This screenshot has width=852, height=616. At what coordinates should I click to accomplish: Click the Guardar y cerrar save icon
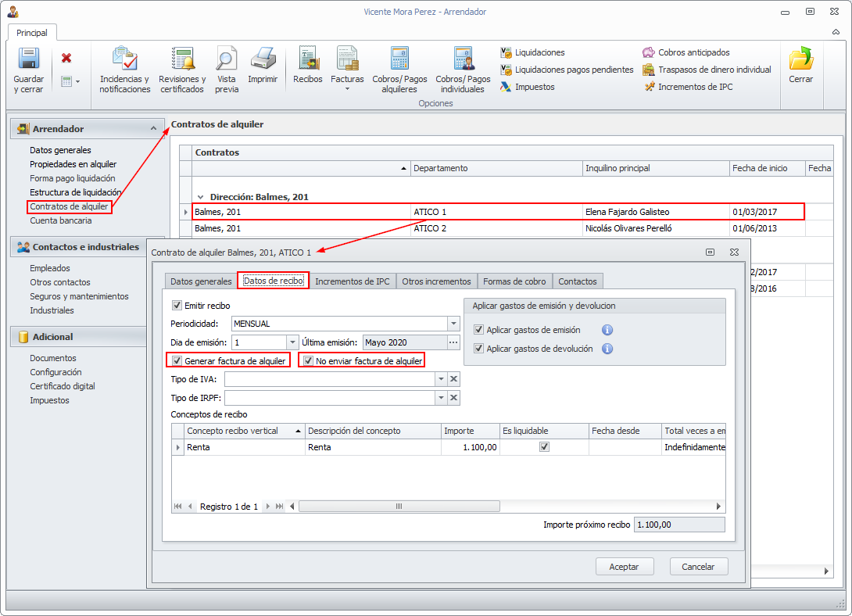click(28, 60)
